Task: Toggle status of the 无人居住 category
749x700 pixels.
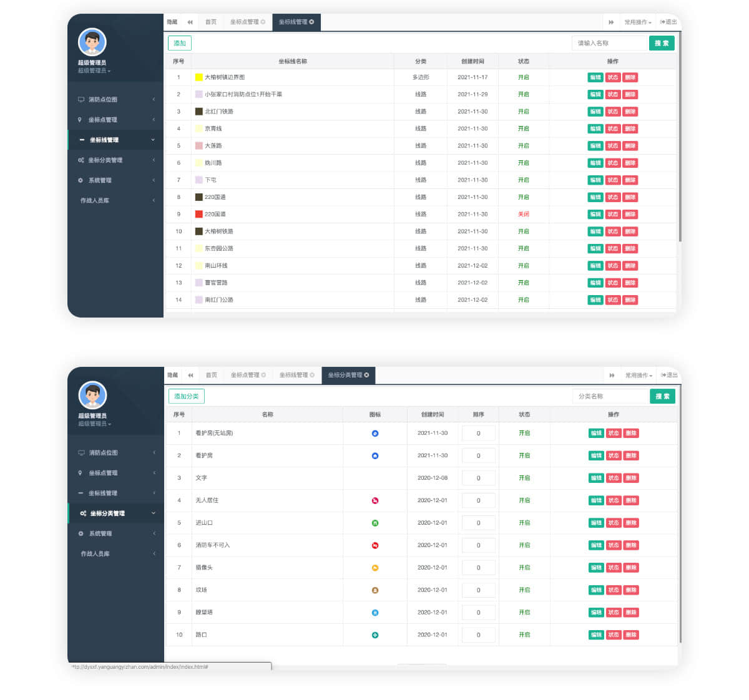Action: (x=613, y=500)
